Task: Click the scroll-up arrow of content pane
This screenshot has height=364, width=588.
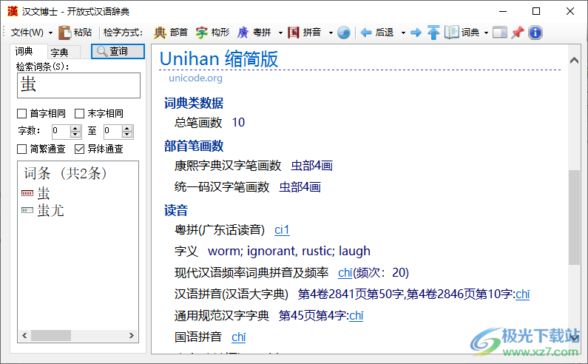Action: point(574,60)
